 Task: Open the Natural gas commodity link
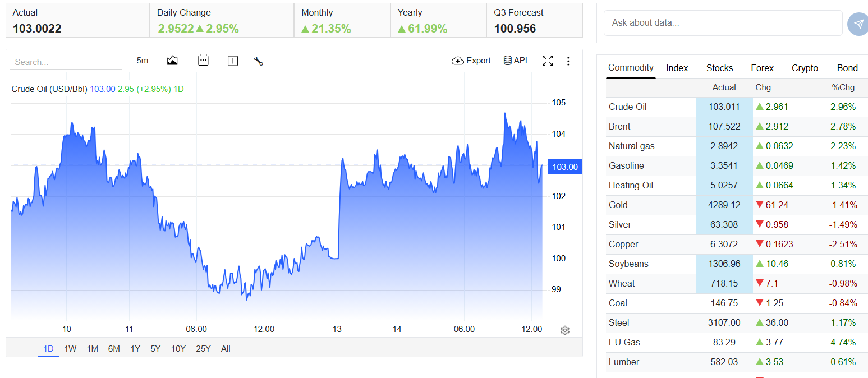pyautogui.click(x=631, y=146)
